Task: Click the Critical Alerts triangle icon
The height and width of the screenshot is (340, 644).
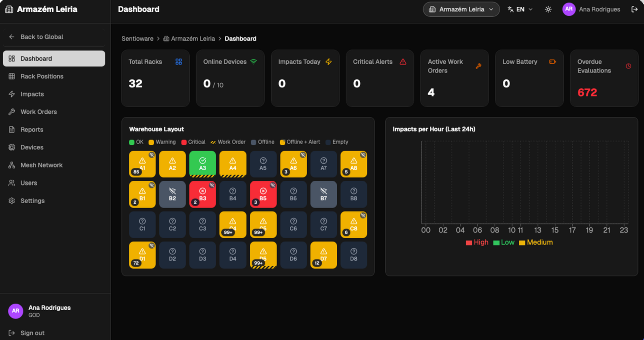Action: coord(403,62)
